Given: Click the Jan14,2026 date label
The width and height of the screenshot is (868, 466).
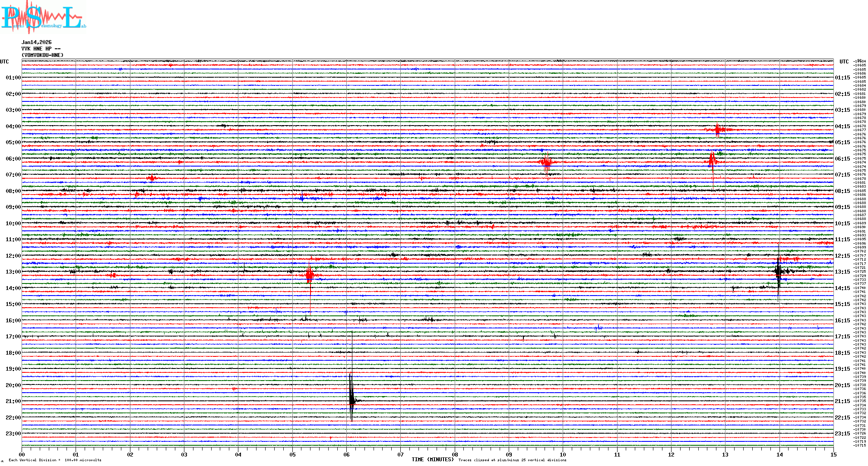Looking at the screenshot, I should [x=36, y=42].
